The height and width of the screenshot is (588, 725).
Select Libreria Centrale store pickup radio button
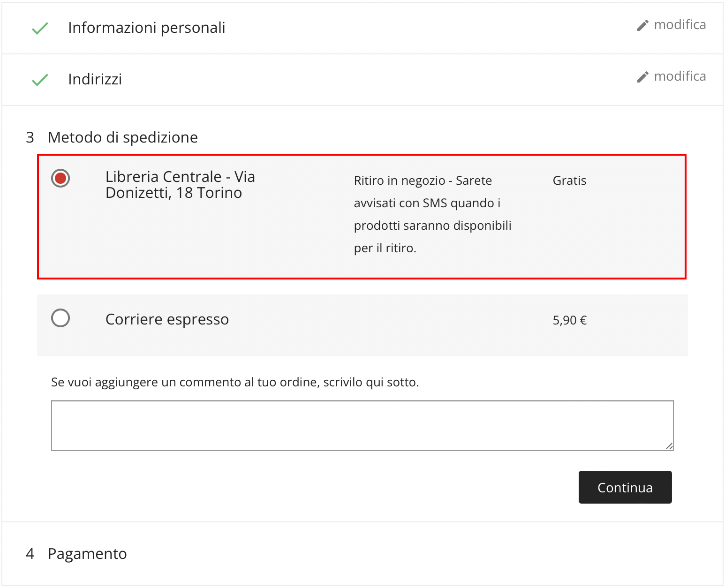(60, 178)
